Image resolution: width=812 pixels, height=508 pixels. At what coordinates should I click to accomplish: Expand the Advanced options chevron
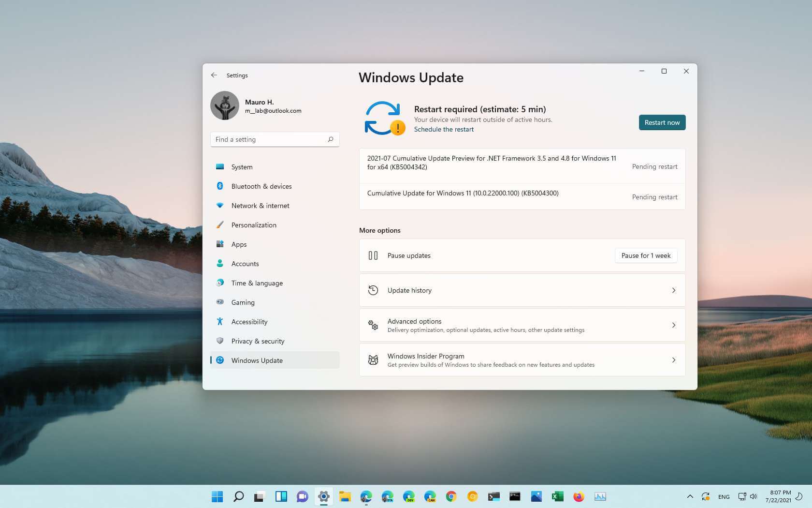[674, 325]
